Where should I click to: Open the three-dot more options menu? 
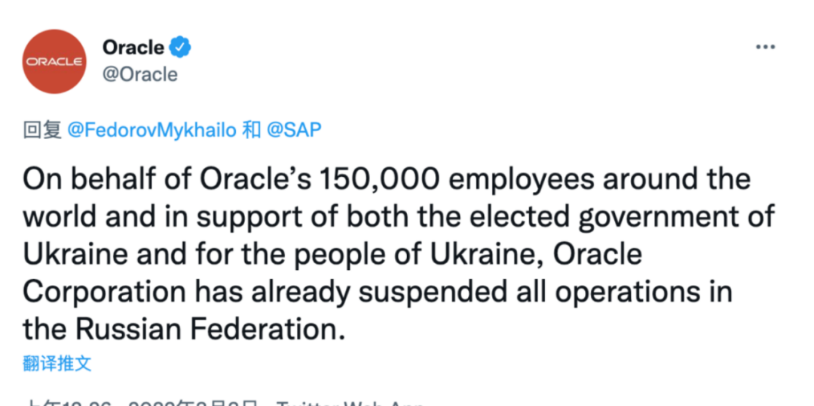(x=765, y=47)
